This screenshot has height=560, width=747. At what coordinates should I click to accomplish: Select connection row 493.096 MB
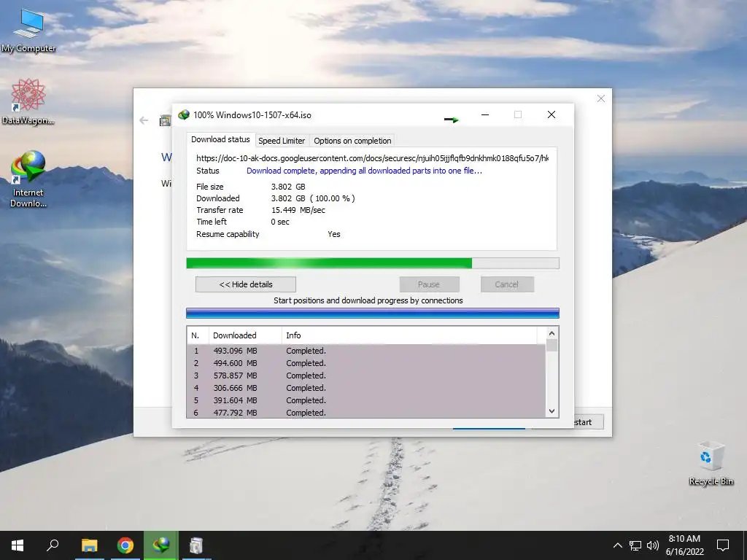coord(366,351)
